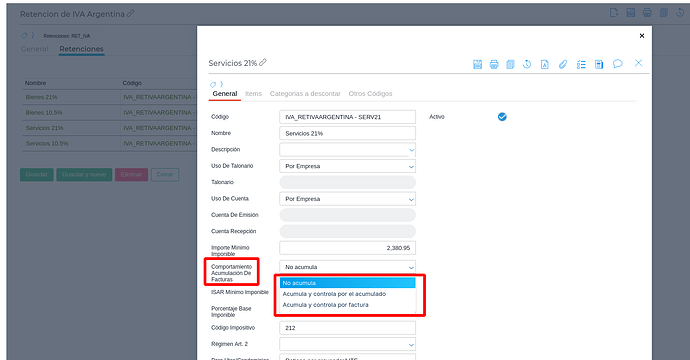Open comments with the speech bubble icon

point(618,64)
